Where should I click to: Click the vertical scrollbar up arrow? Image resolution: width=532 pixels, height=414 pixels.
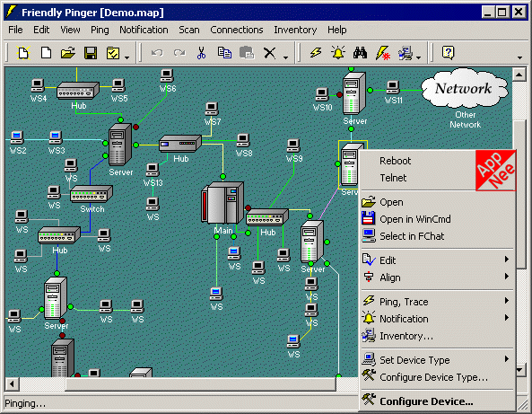tap(519, 75)
